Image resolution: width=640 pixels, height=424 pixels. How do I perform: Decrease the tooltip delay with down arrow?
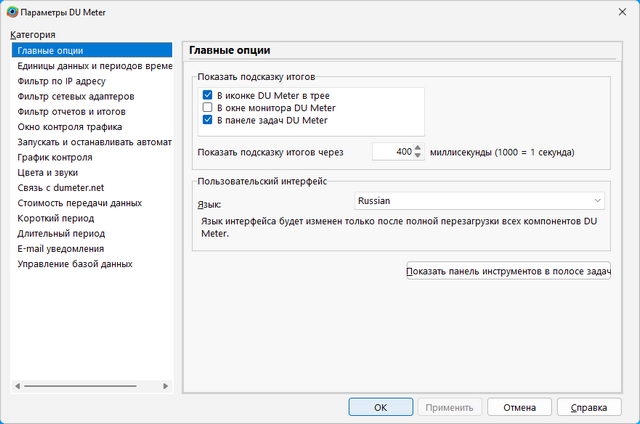click(418, 156)
